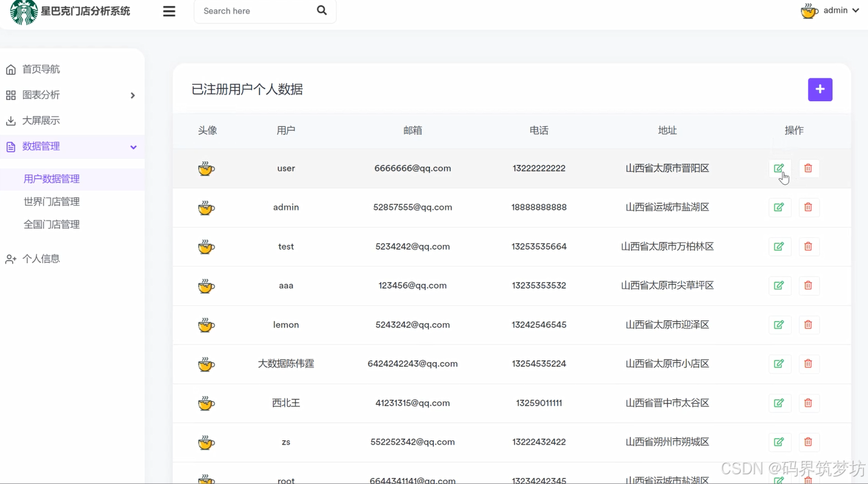Image resolution: width=868 pixels, height=484 pixels.
Task: Go to 首页导航 in the sidebar
Action: 41,69
